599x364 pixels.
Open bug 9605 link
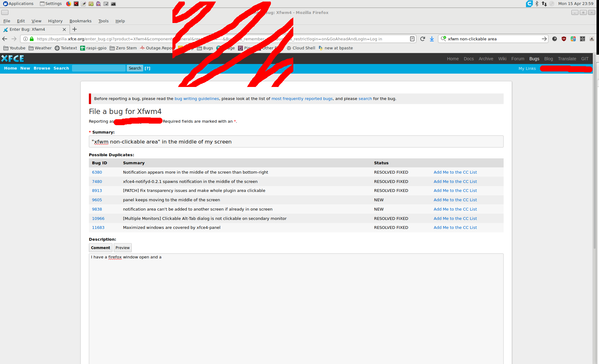97,200
